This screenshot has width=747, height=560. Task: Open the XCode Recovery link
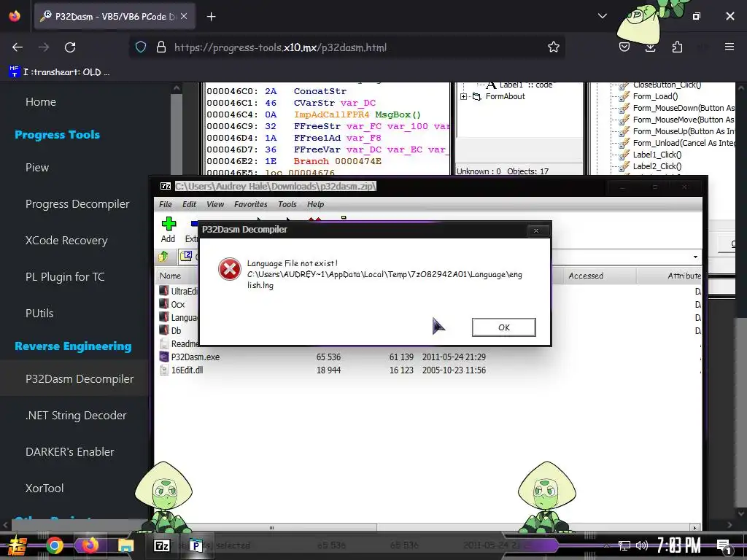tap(66, 241)
